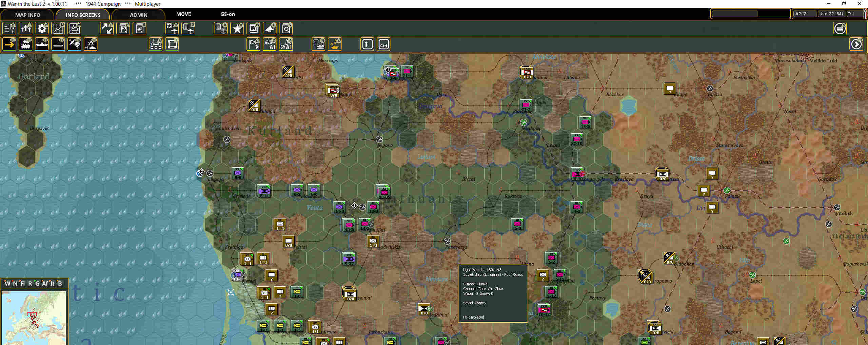Select the G region on the minimap bar

click(37, 283)
